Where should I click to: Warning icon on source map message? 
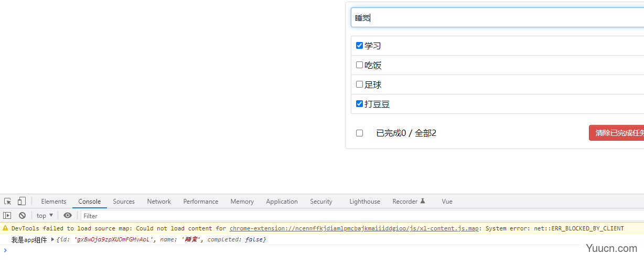[6, 228]
